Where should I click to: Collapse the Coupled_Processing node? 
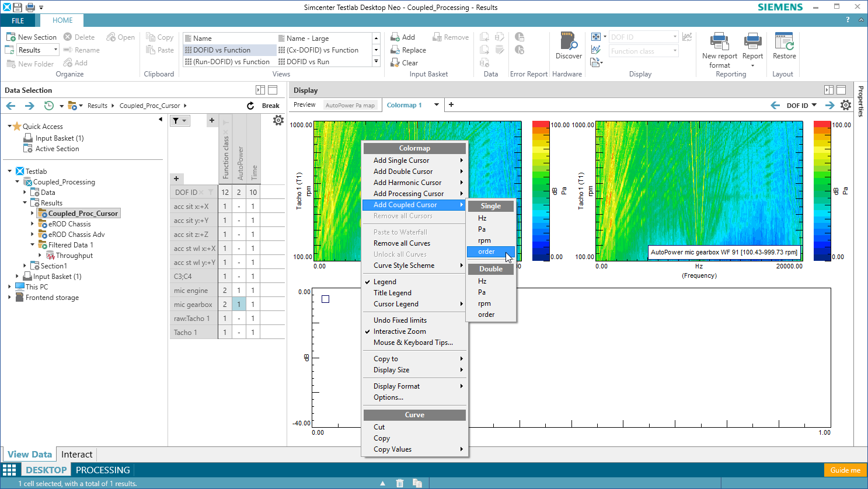(x=18, y=182)
